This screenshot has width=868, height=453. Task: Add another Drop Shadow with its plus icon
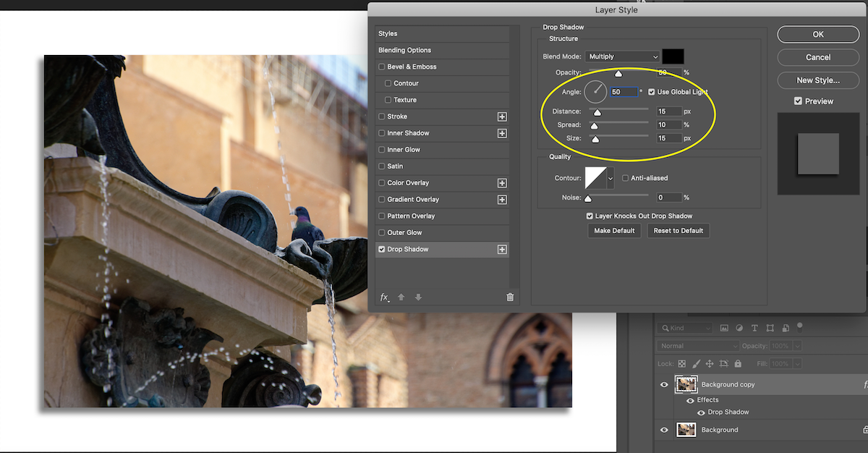pyautogui.click(x=502, y=250)
